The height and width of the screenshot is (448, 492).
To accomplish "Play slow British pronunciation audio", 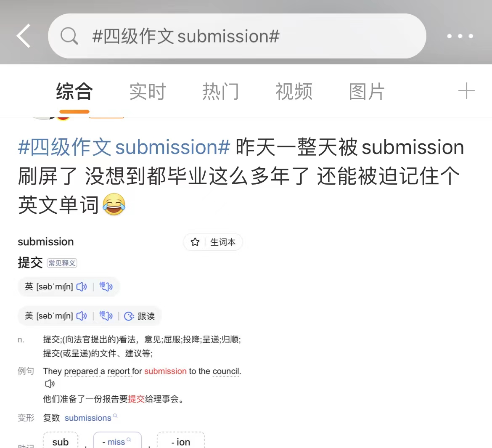I will tap(106, 286).
